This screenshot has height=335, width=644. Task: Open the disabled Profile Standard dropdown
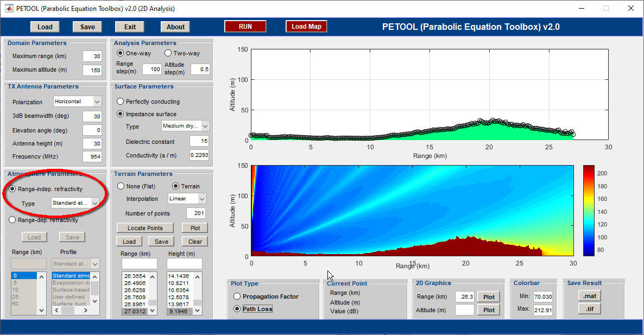tap(75, 263)
